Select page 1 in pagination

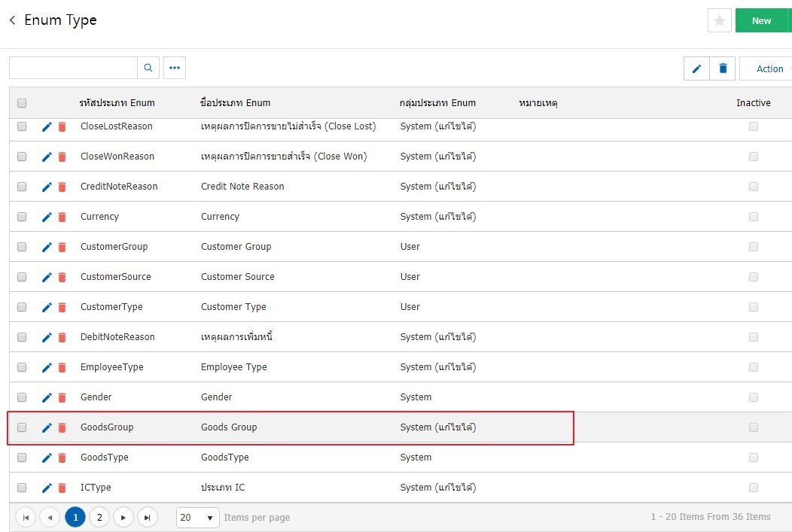click(75, 518)
